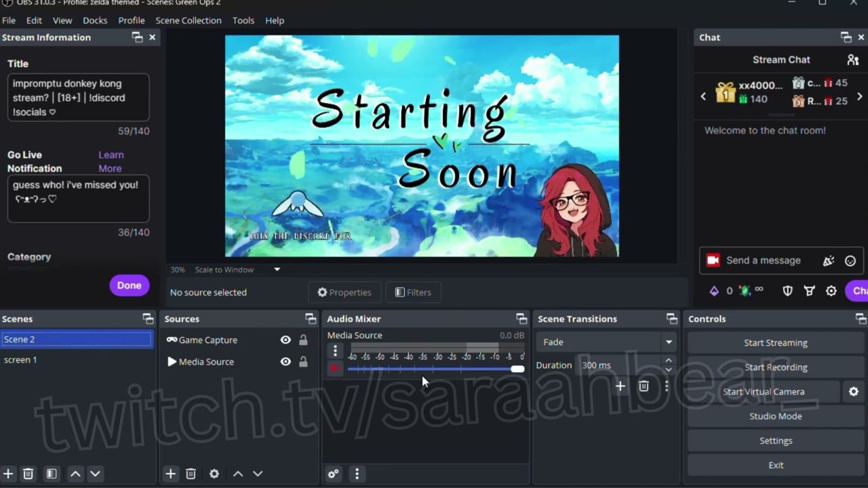This screenshot has width=868, height=488.
Task: Click Start Streaming
Action: 776,343
